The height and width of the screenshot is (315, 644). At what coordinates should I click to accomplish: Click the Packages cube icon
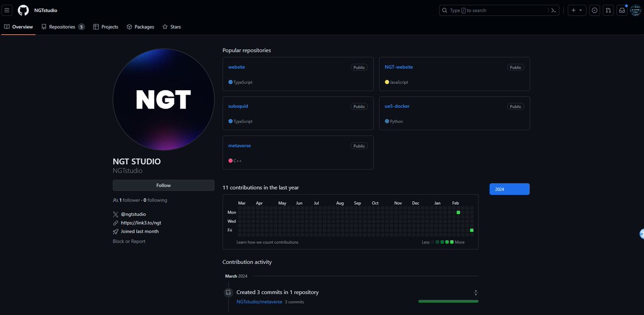[x=129, y=27]
